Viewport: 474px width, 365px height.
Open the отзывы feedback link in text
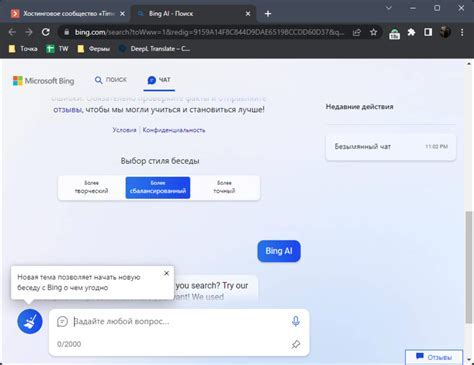pos(67,109)
